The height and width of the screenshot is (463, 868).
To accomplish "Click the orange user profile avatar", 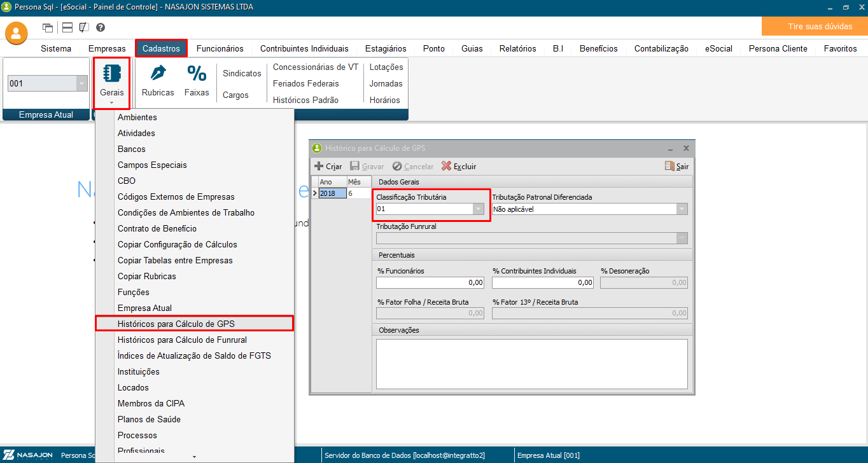I will point(17,33).
